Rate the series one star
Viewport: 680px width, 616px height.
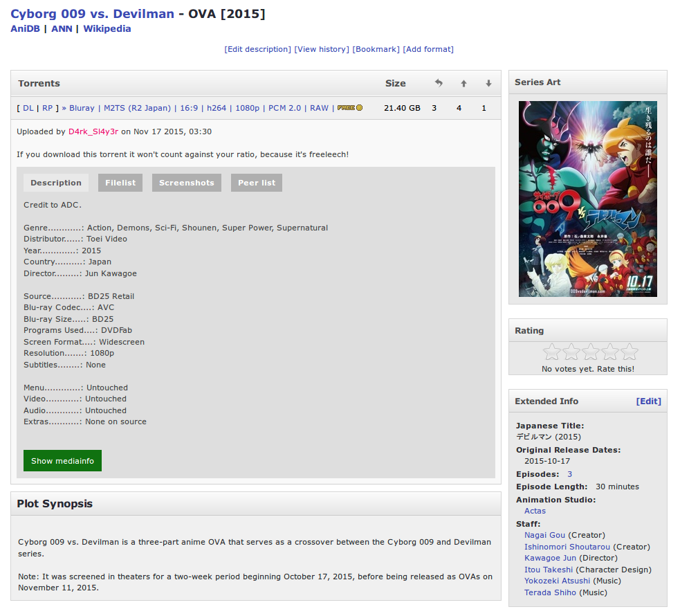551,352
